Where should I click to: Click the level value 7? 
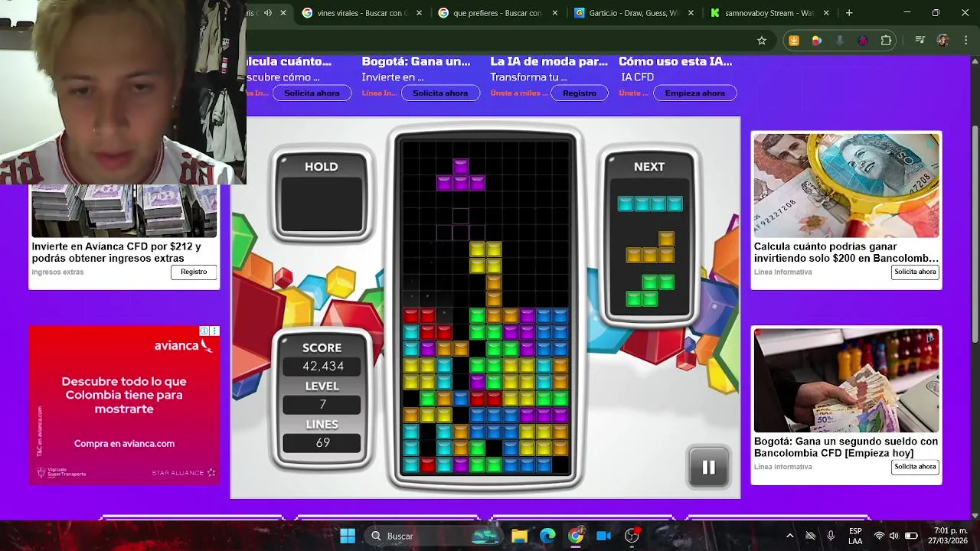tap(322, 405)
